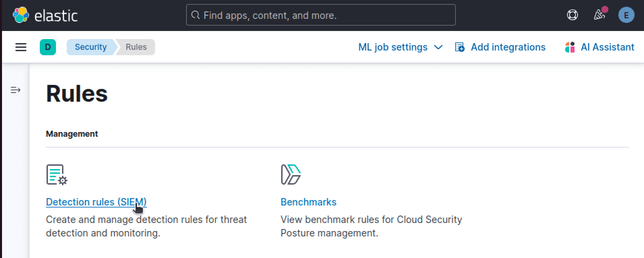Click the Add integrations icon

(x=460, y=47)
